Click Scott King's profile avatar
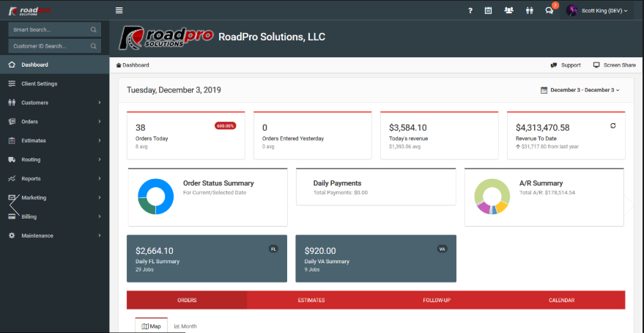 point(571,11)
